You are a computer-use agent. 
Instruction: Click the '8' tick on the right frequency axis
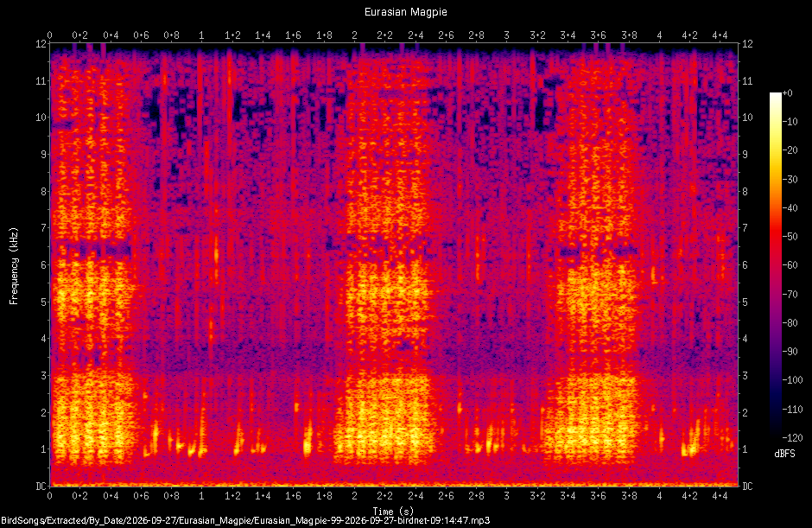coord(745,191)
